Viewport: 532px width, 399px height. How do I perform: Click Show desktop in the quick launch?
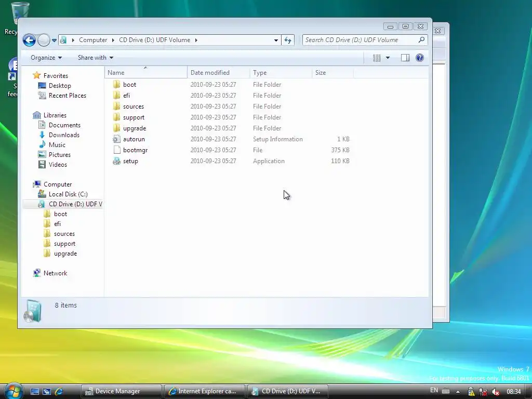click(35, 391)
